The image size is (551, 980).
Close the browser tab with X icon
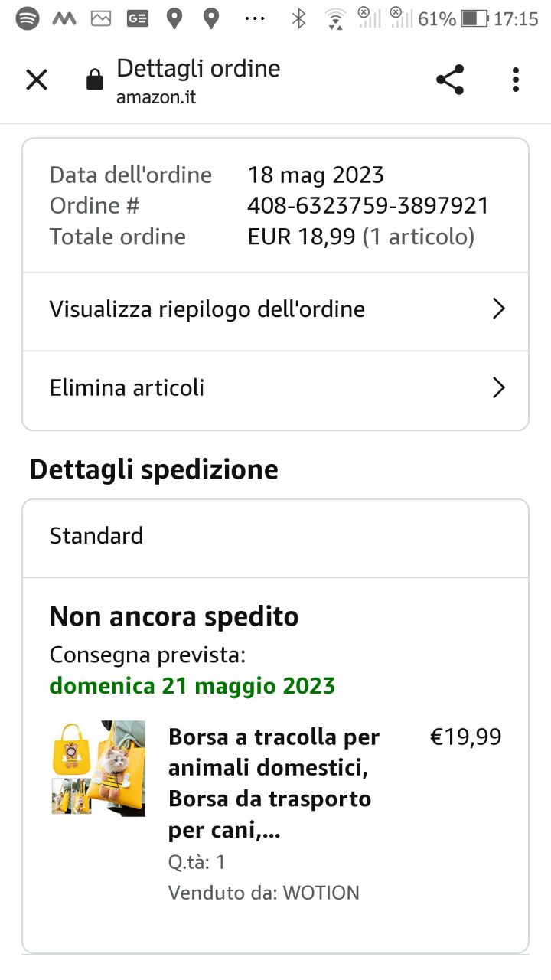tap(37, 80)
